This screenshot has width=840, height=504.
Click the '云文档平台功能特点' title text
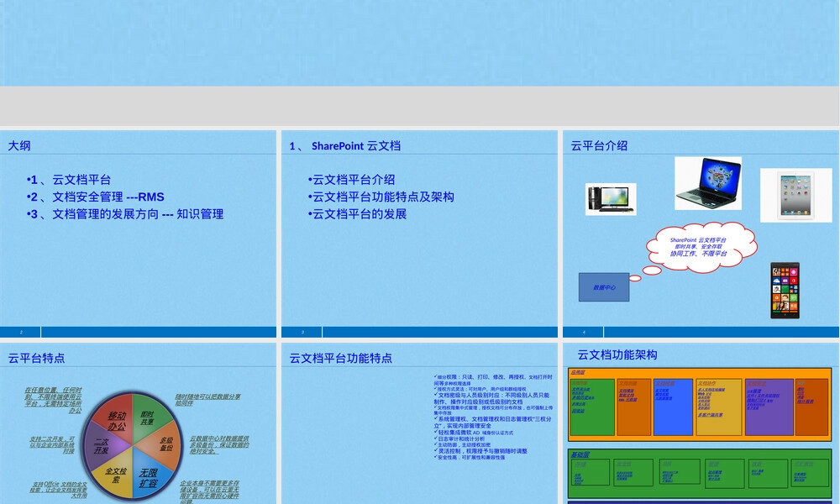pyautogui.click(x=341, y=358)
